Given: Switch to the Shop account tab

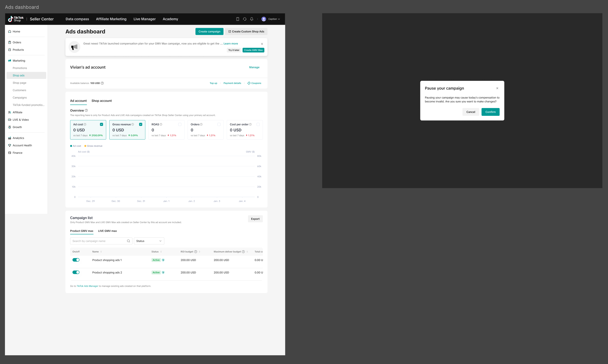Looking at the screenshot, I should click(x=101, y=101).
